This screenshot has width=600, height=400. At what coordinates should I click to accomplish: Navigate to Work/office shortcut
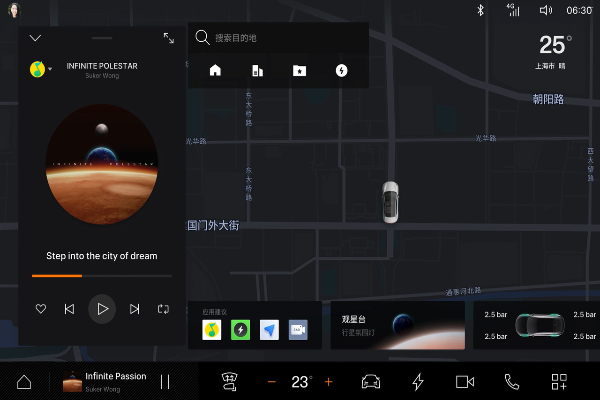(257, 71)
